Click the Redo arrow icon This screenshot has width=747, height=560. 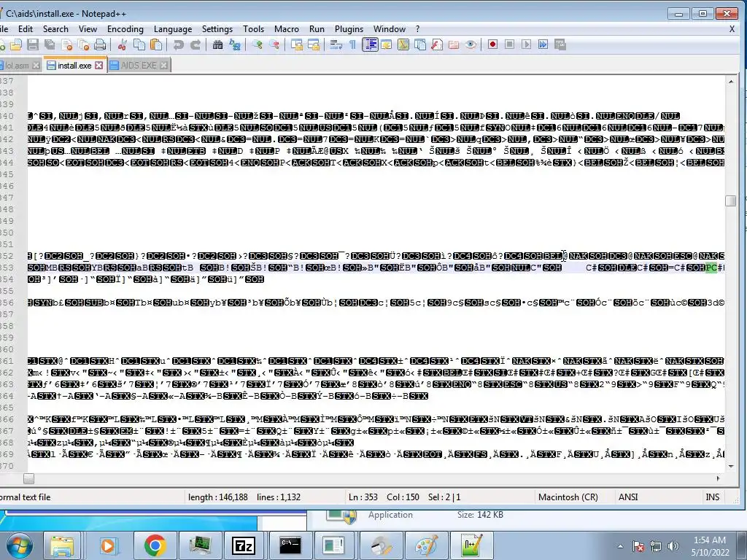(196, 44)
